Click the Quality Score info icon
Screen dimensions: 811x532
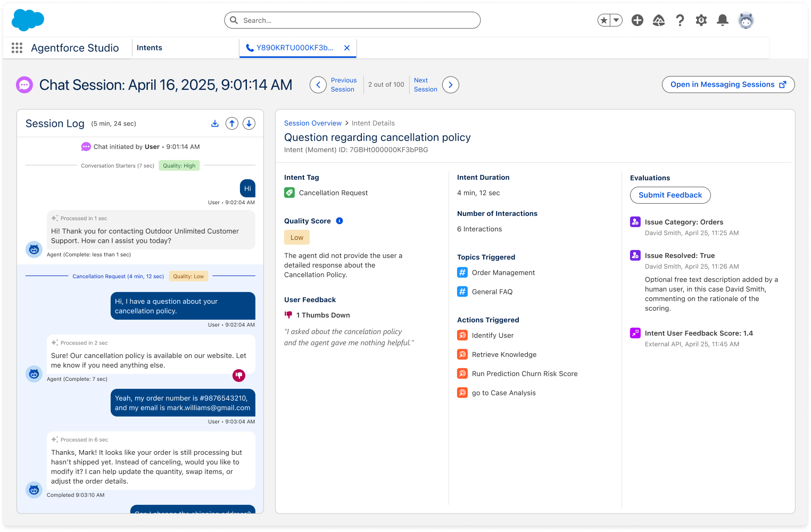pyautogui.click(x=340, y=221)
